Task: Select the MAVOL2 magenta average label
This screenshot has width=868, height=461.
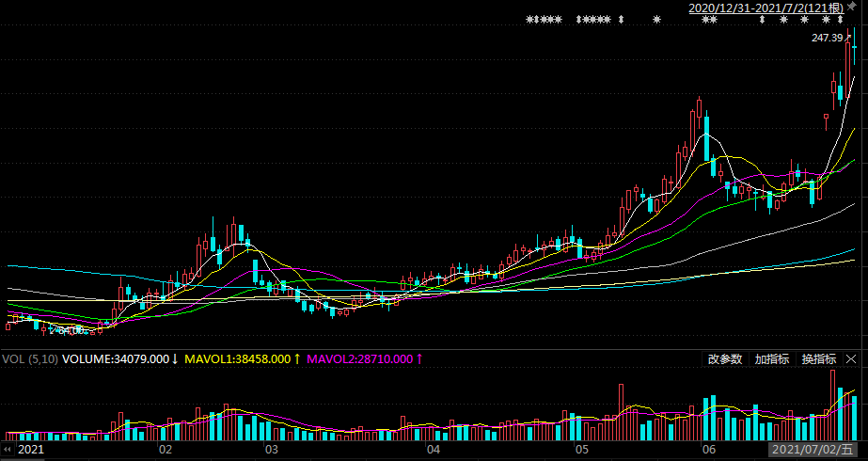Action: tap(361, 359)
